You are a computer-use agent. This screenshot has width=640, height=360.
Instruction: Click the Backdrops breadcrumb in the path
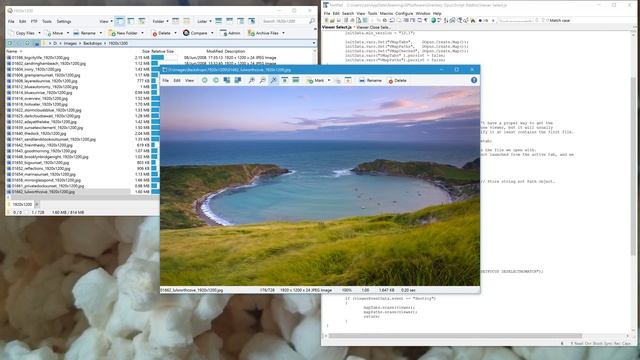(92, 43)
